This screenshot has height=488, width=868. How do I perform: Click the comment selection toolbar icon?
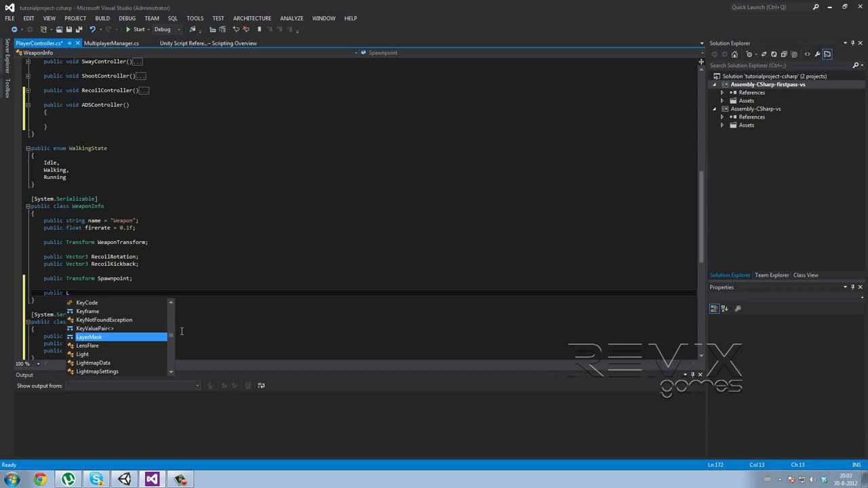[x=236, y=30]
